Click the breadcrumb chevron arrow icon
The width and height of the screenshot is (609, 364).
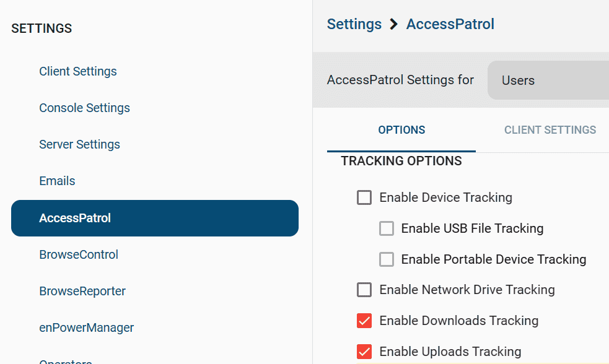[x=394, y=24]
